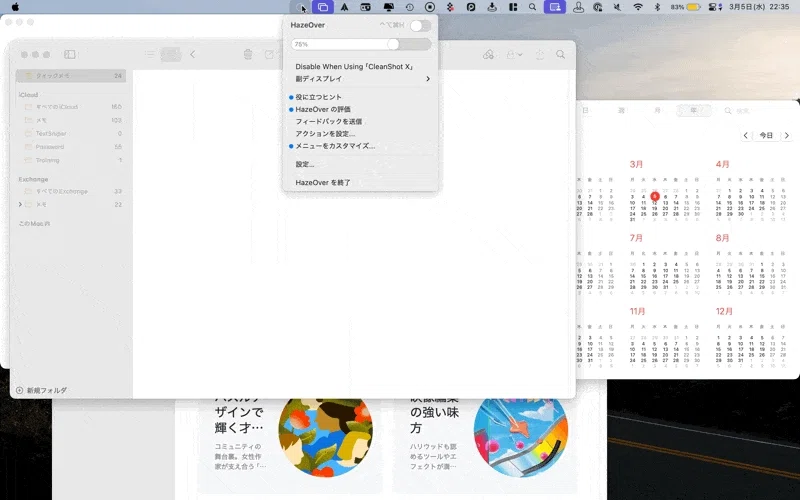Switch Notes to gallery view
This screenshot has height=500, width=800.
tap(171, 55)
